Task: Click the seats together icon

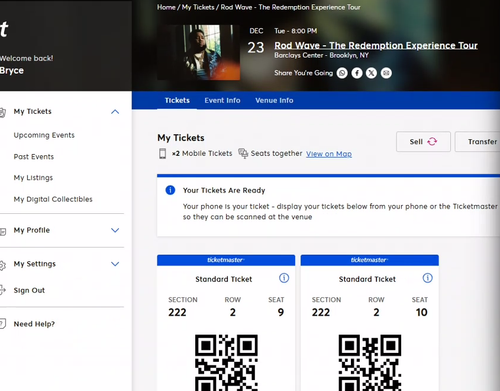Action: coord(243,153)
